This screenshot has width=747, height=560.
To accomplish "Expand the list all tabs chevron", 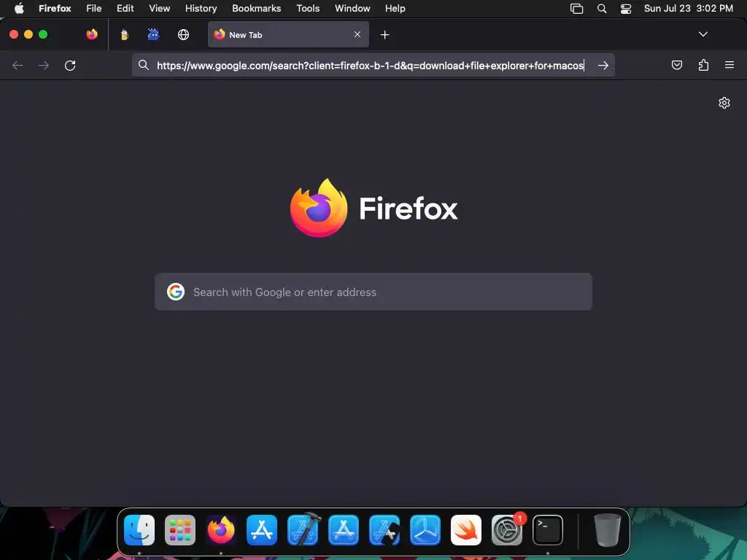I will 703,34.
